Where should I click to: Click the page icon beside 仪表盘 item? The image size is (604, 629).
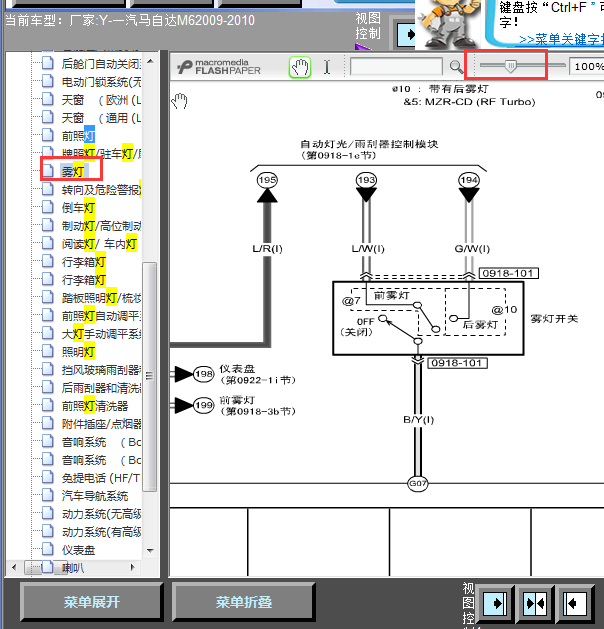(48, 549)
